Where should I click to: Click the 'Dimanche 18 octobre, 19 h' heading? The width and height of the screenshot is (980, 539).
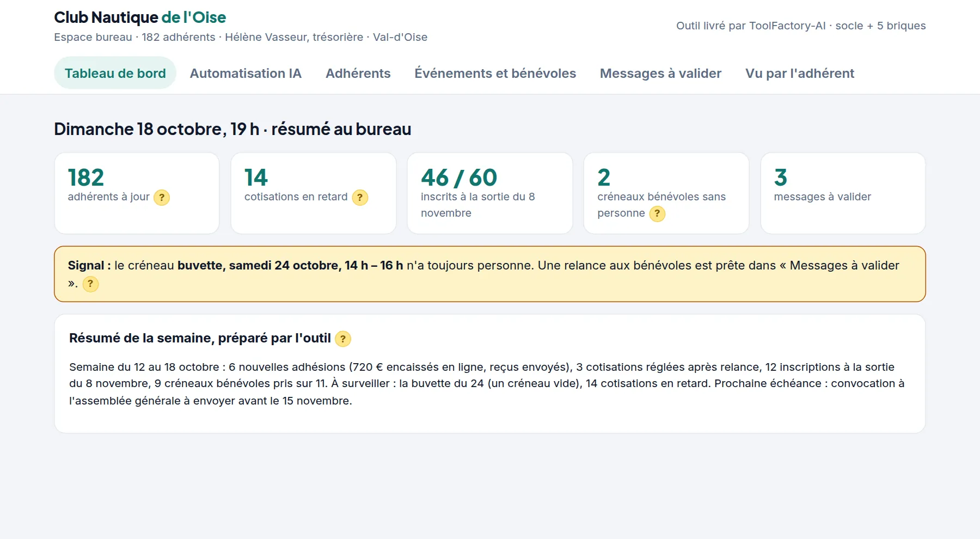click(232, 129)
